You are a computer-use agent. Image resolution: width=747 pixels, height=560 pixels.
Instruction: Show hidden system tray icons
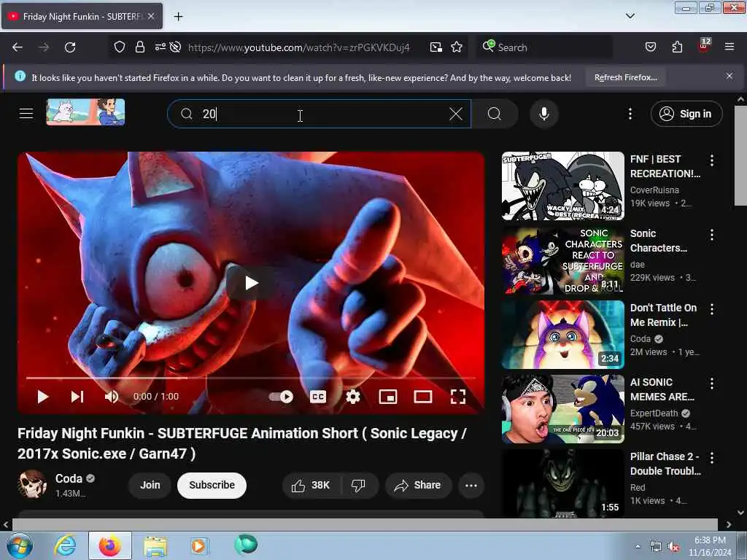[x=638, y=546]
